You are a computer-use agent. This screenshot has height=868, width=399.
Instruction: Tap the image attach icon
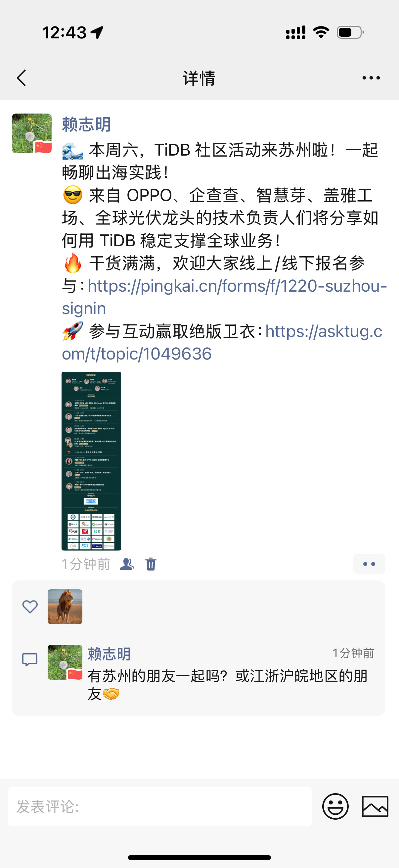tap(375, 806)
